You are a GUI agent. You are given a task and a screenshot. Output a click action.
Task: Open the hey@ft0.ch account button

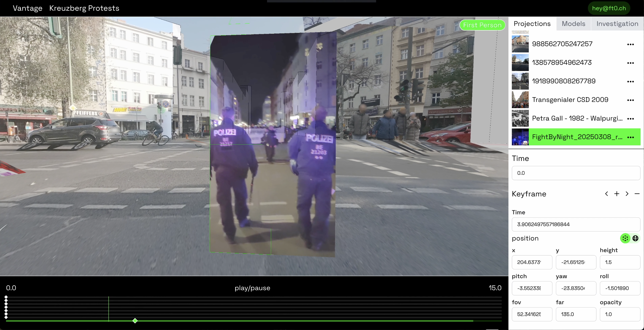[x=609, y=8]
